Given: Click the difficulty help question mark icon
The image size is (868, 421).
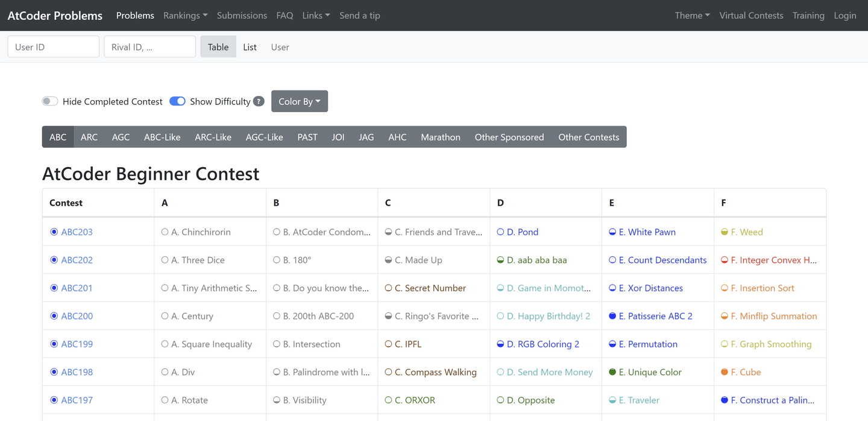Looking at the screenshot, I should point(259,101).
